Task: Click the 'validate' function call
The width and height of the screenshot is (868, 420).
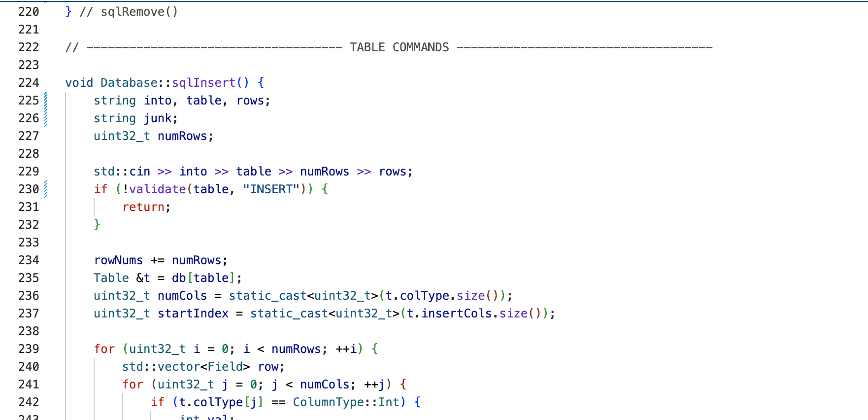Action: (x=158, y=189)
